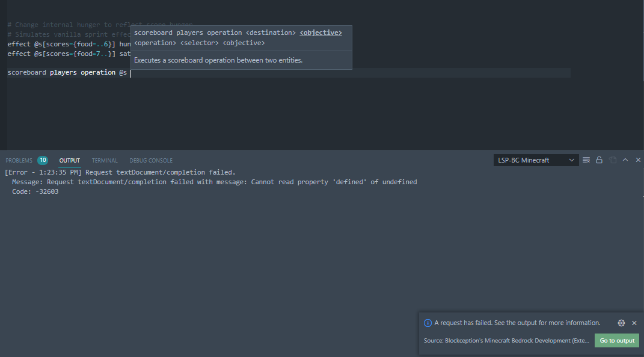Open notification settings with gear icon

621,323
